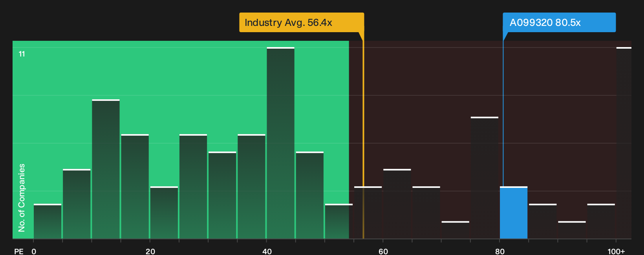Image resolution: width=644 pixels, height=255 pixels.
Task: Click the No. of Companies axis title
Action: coord(22,198)
